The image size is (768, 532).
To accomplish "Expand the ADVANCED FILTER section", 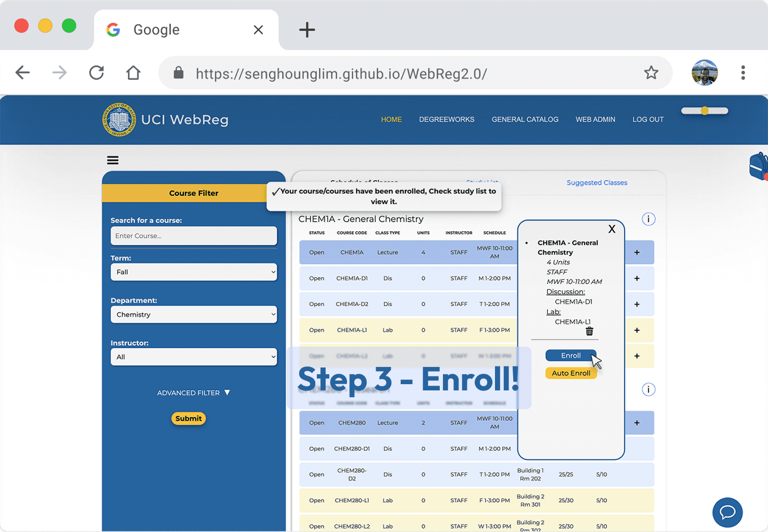I will click(x=193, y=393).
